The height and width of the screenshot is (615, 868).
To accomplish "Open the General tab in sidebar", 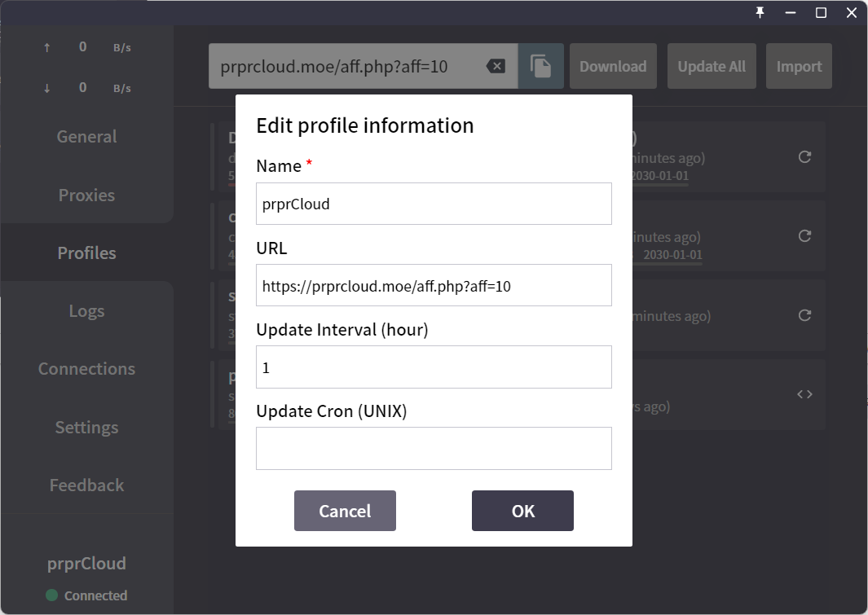I will pyautogui.click(x=86, y=137).
